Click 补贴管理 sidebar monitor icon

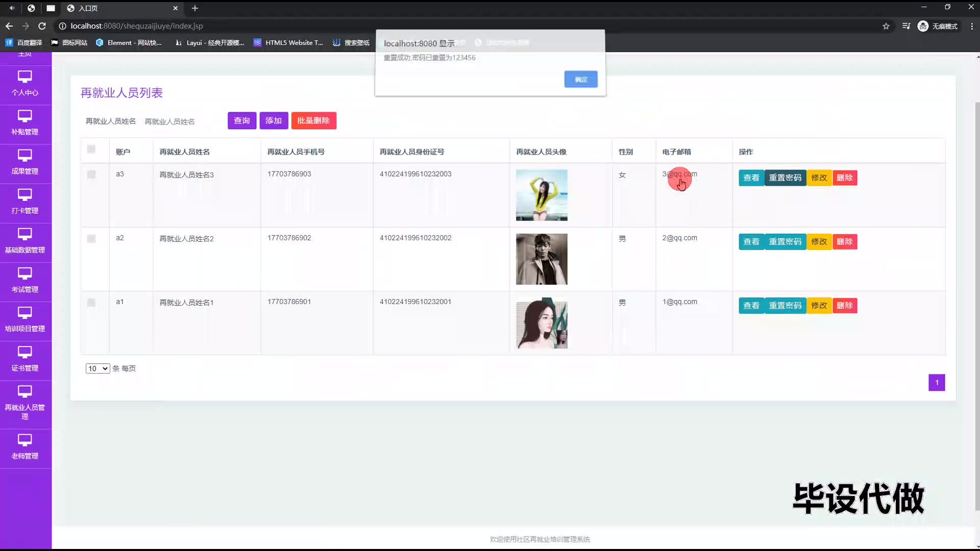24,116
